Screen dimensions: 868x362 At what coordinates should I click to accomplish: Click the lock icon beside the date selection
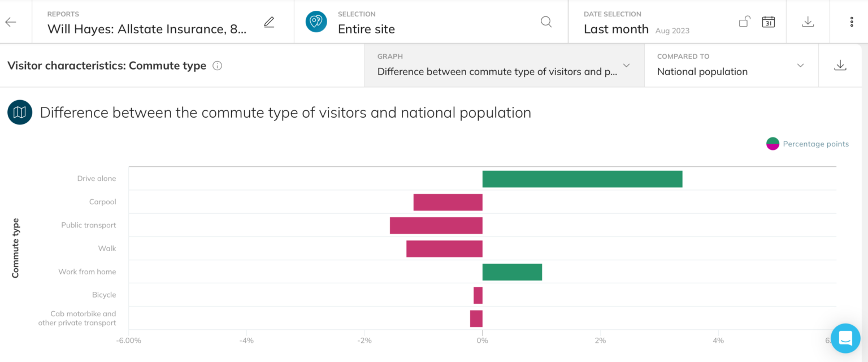click(744, 21)
